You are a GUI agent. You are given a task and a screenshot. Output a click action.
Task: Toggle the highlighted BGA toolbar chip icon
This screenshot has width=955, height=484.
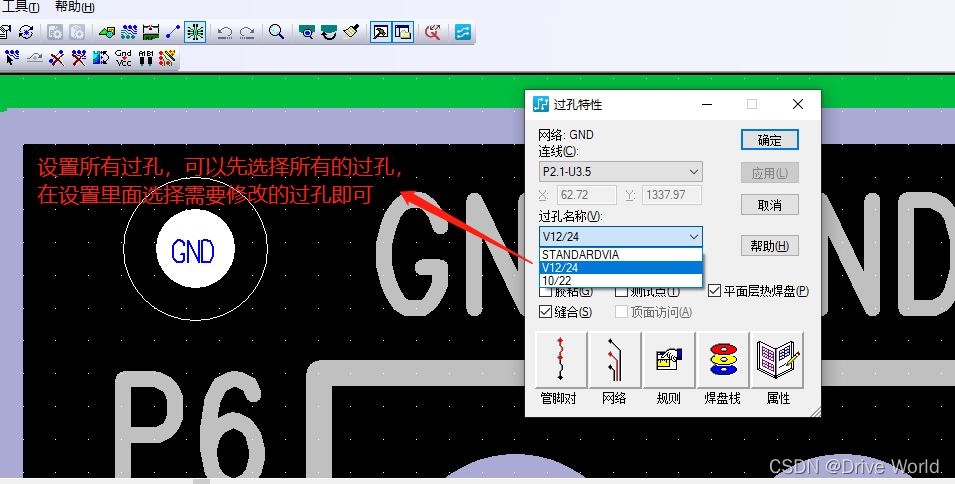point(195,32)
